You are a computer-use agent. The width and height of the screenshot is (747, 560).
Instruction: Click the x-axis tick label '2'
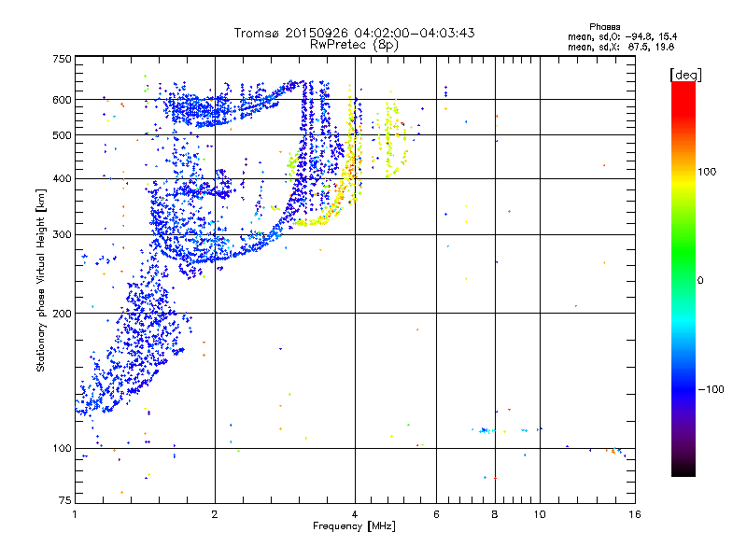click(x=215, y=514)
